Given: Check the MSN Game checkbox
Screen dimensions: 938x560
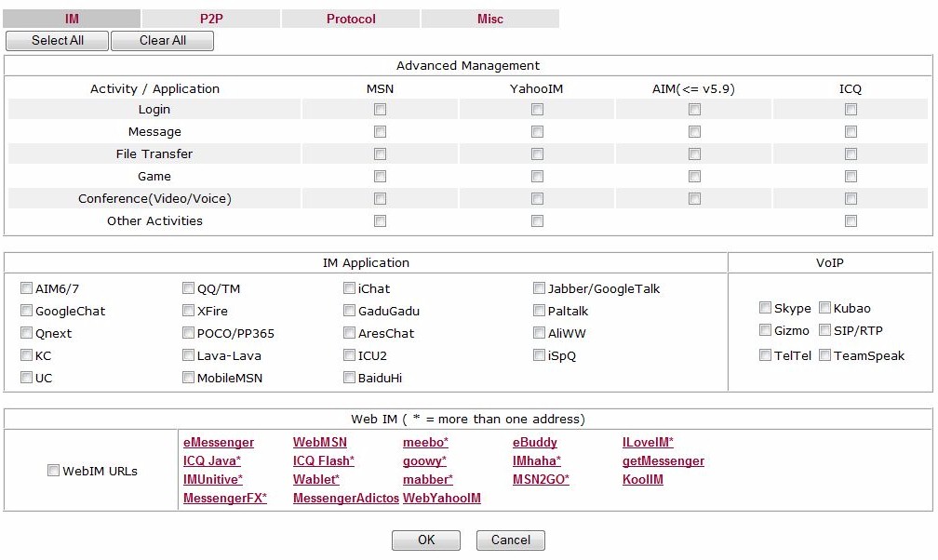Looking at the screenshot, I should point(380,177).
